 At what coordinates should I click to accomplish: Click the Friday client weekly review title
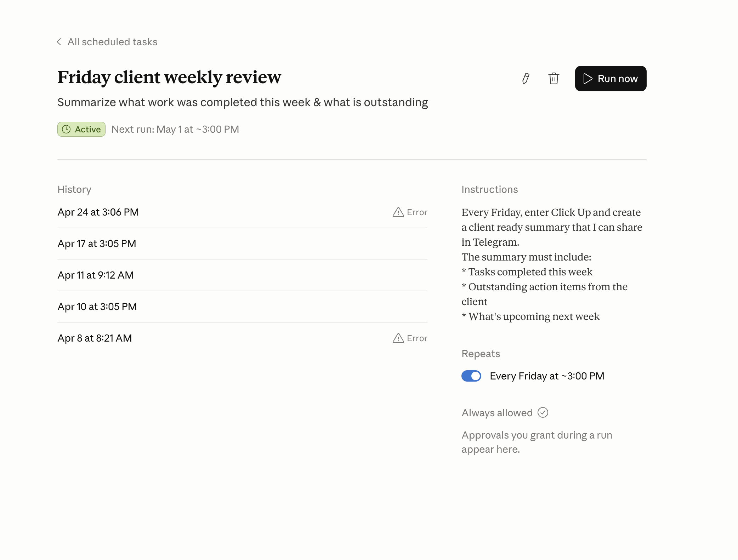[x=169, y=77]
